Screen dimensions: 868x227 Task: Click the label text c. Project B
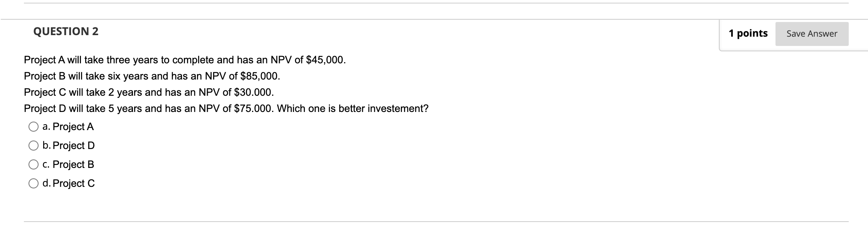pyautogui.click(x=68, y=164)
